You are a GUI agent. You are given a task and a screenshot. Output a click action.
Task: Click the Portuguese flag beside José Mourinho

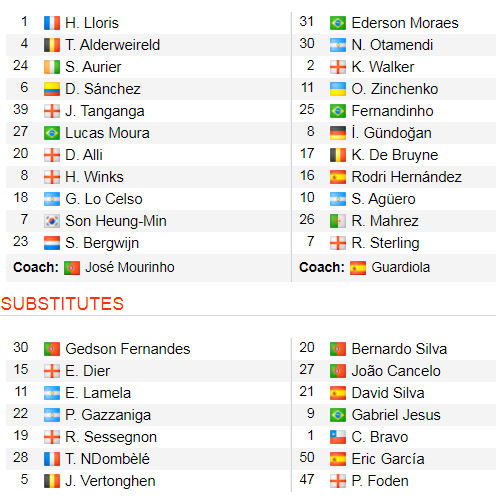72,268
